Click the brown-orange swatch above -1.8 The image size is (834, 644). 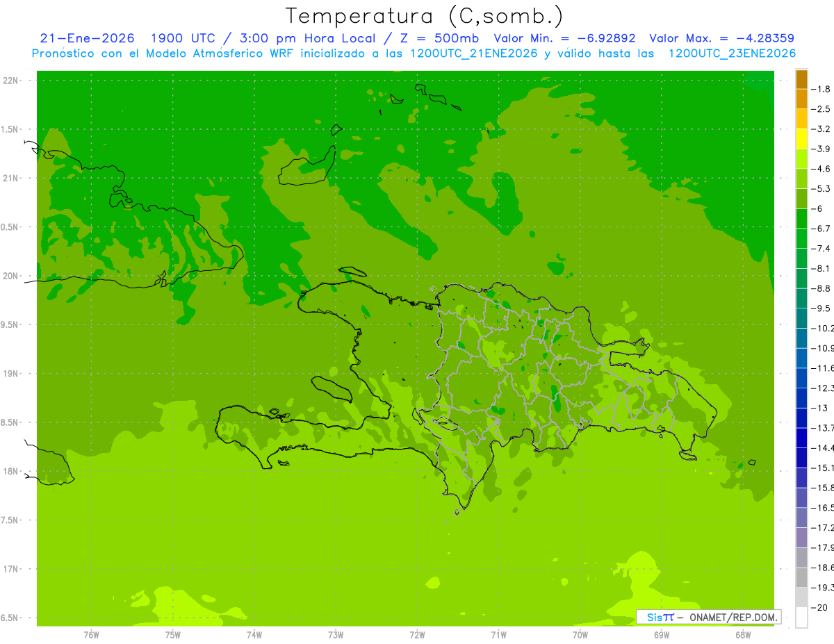pyautogui.click(x=801, y=79)
